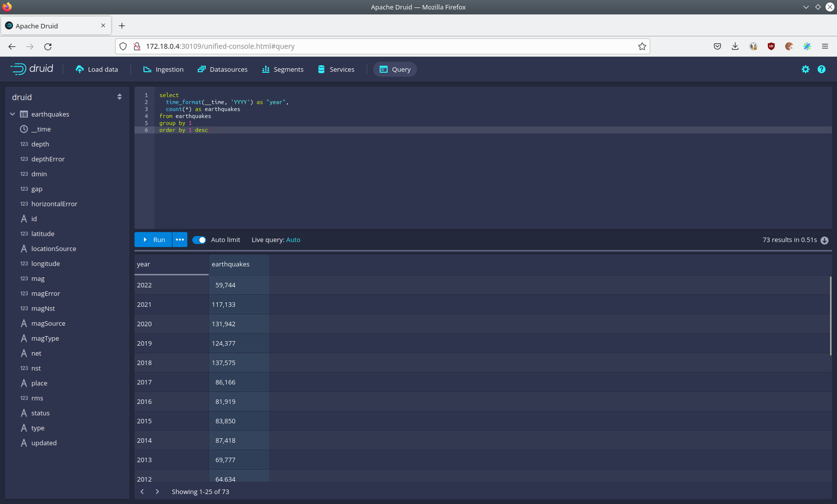Switch to the Segments view
The image size is (837, 504).
(x=282, y=69)
